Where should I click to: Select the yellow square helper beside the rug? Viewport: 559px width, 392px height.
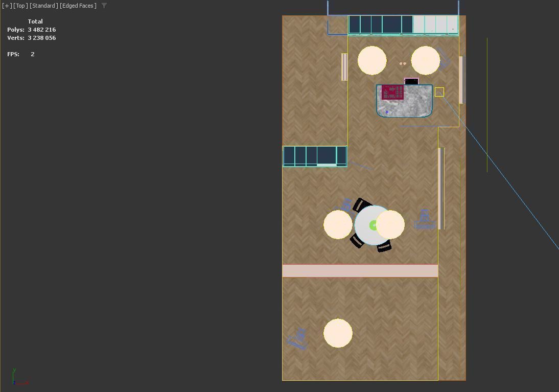[439, 92]
